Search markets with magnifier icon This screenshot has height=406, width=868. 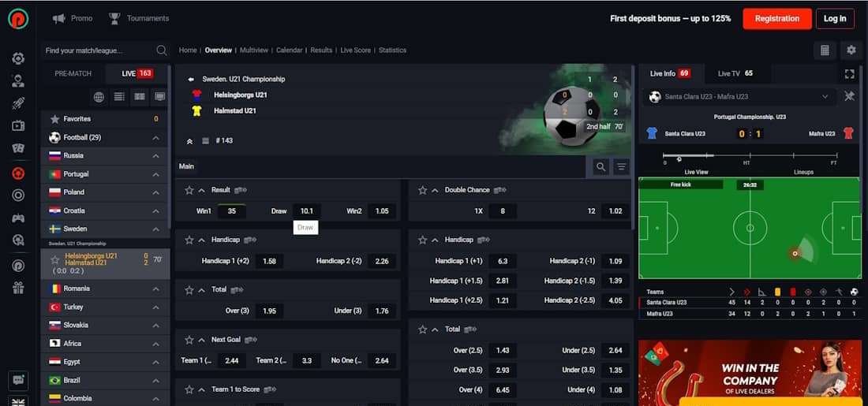pyautogui.click(x=600, y=166)
